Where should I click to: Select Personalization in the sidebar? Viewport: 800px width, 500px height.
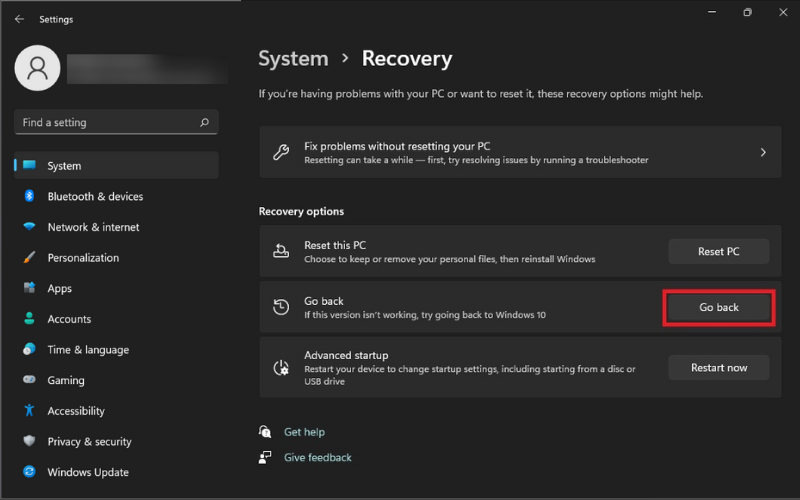click(116, 257)
